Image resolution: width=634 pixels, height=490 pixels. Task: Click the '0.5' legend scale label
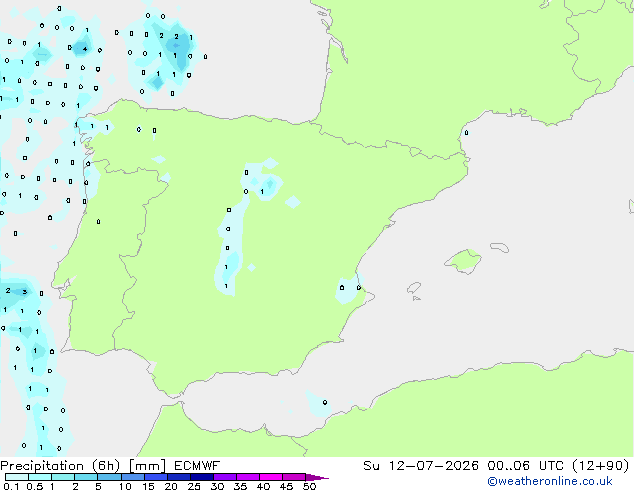(35, 486)
